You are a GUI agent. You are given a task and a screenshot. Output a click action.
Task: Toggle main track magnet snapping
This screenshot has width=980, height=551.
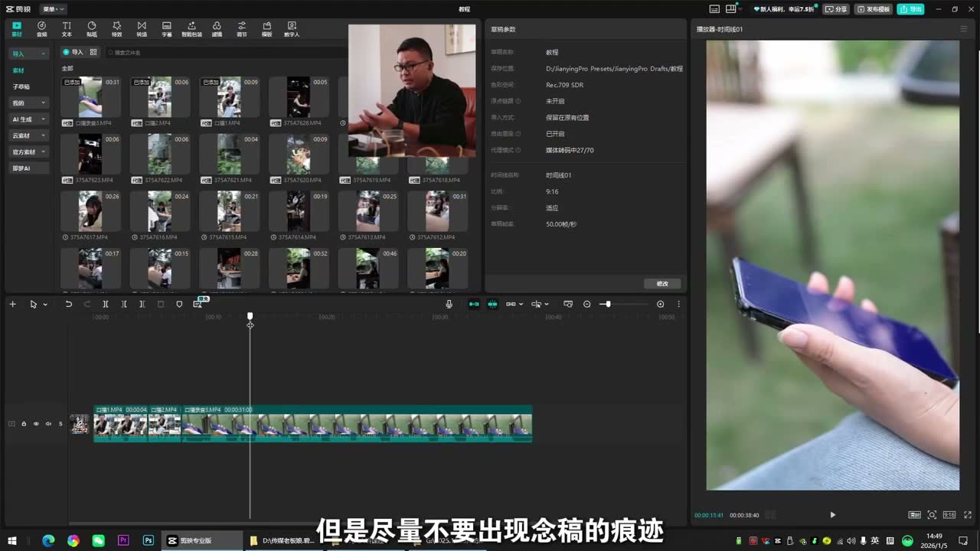pos(474,304)
